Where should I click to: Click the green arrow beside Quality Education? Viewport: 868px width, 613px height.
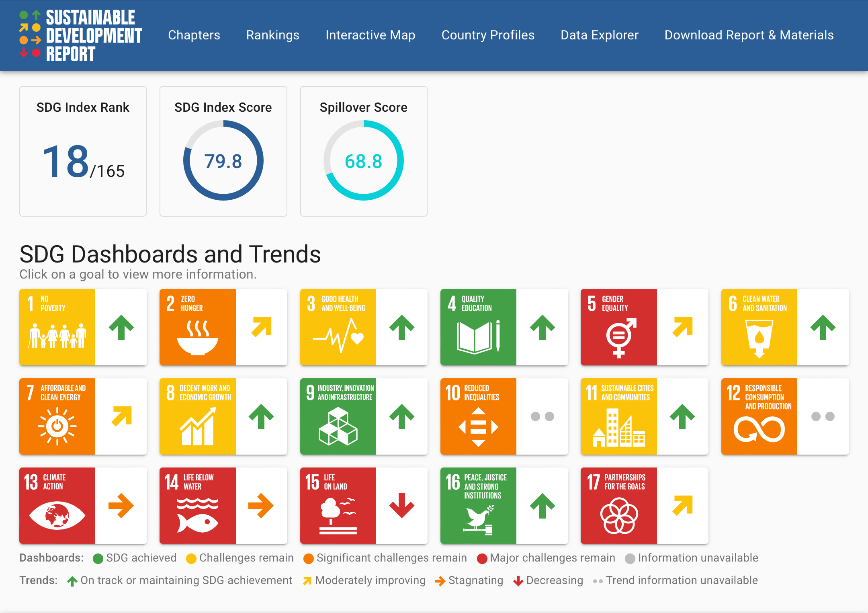pyautogui.click(x=542, y=327)
